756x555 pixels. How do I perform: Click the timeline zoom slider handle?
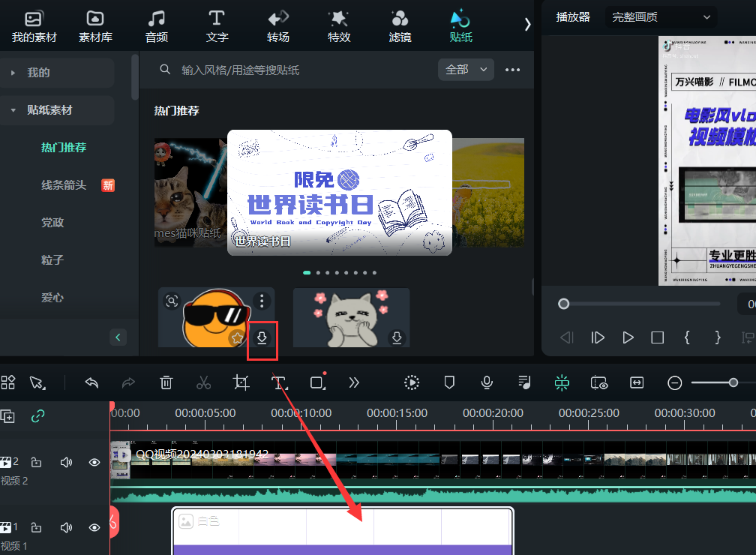733,382
